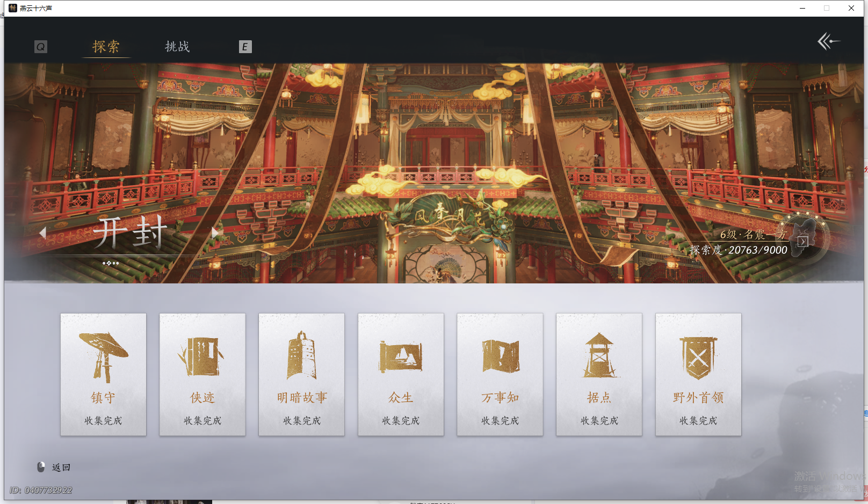This screenshot has width=868, height=504.
Task: Click the page indicator dots under 开封
Action: coord(111,263)
